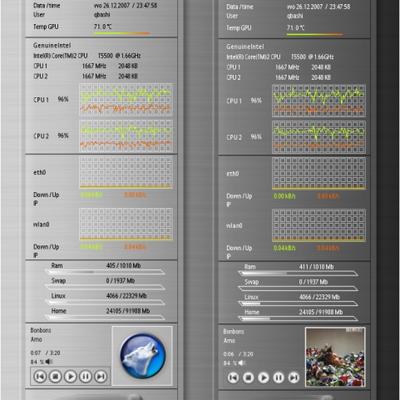Viewport: 400px width, 400px height.
Task: Click the CPU 2 load graph in the dark right panel
Action: tap(319, 137)
